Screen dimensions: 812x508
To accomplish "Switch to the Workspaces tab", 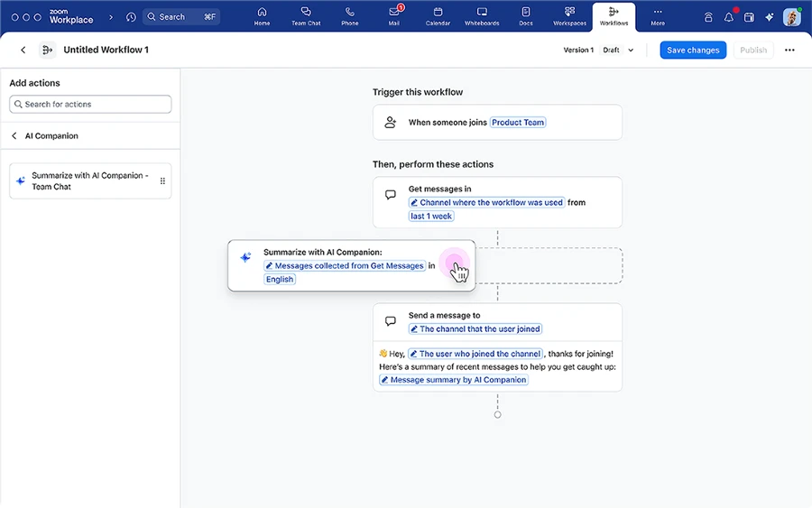I will (x=569, y=16).
